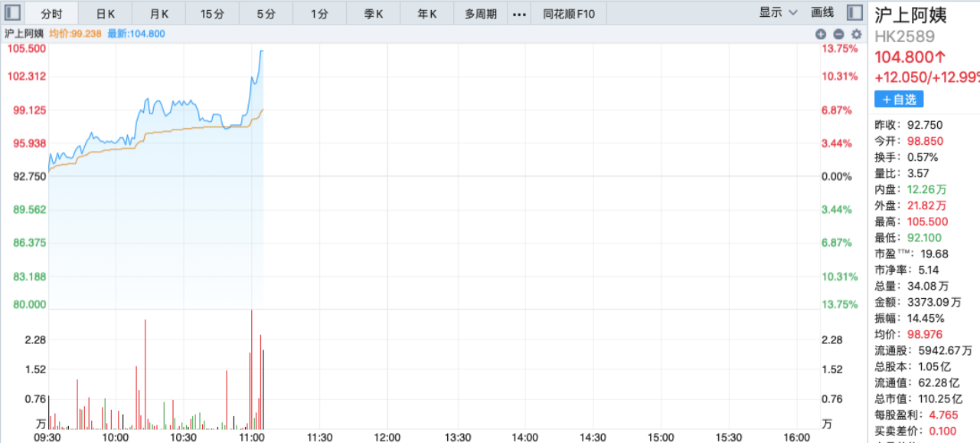Screen dimensions: 980x443
Task: Open chart settings gear icon
Action: [857, 34]
